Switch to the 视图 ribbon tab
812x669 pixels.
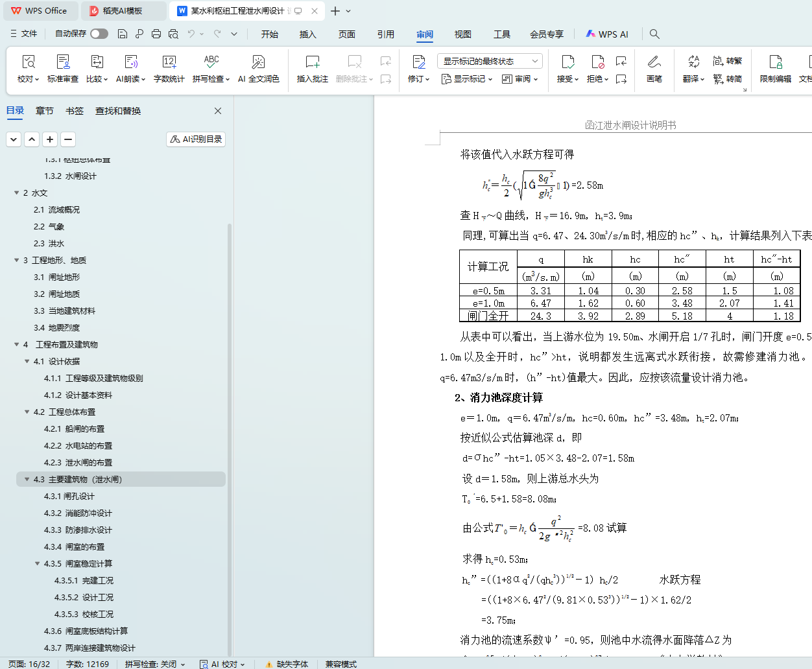coord(462,34)
